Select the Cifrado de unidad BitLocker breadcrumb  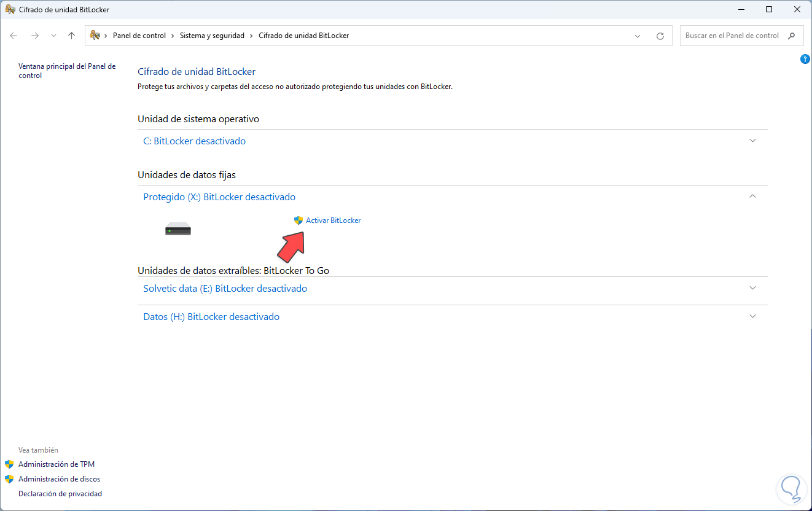point(303,36)
